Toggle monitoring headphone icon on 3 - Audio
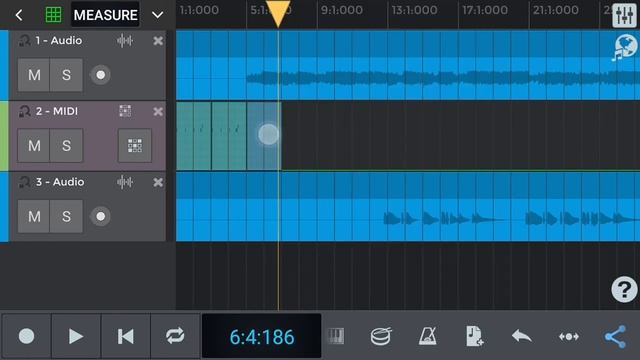640x360 pixels. click(24, 182)
